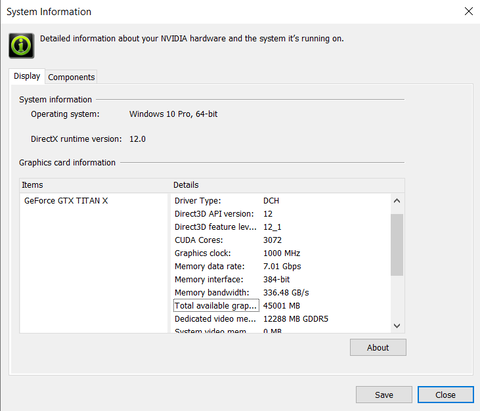Select the 'Memory data rate:' row
The height and width of the screenshot is (411, 480).
pyautogui.click(x=281, y=266)
